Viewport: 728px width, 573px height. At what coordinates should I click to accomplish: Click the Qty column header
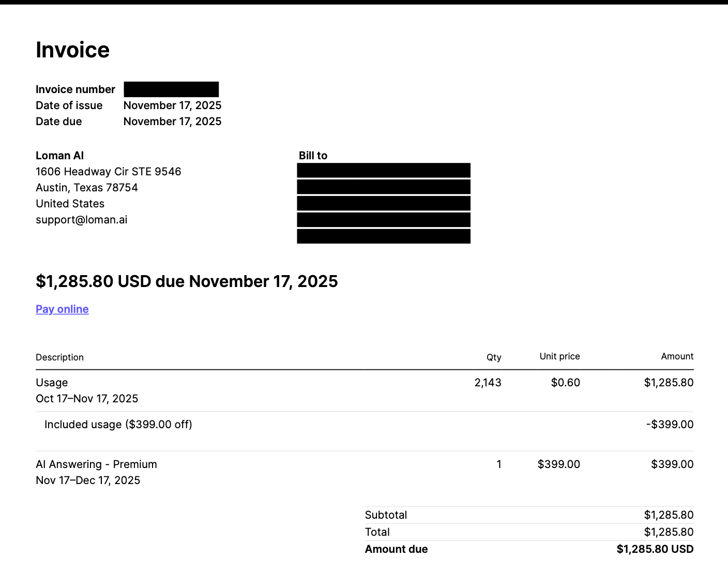point(494,357)
